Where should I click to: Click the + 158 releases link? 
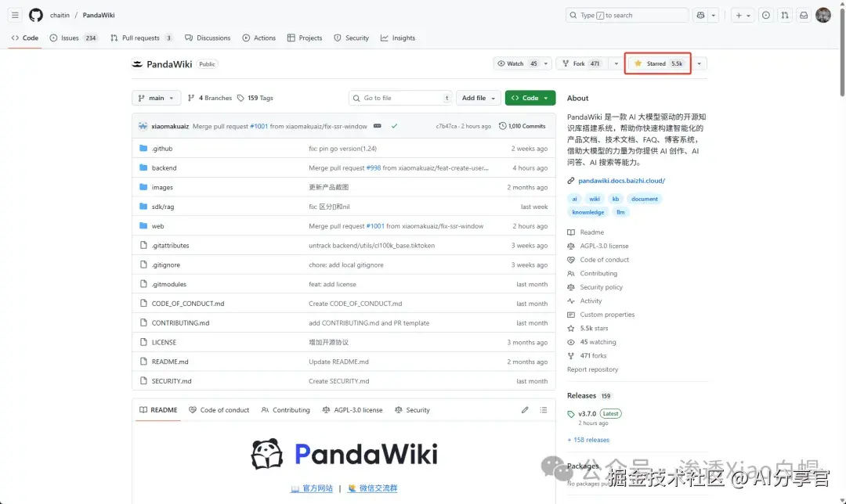pyautogui.click(x=588, y=440)
